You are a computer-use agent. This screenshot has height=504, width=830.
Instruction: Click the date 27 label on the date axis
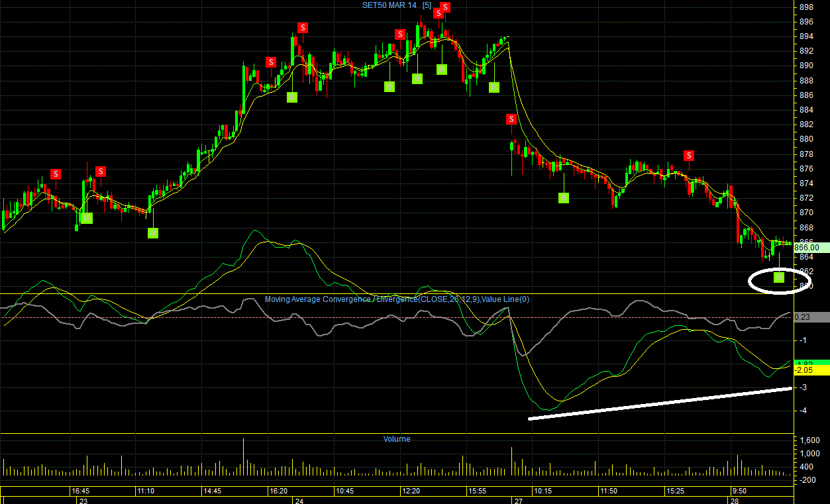click(519, 501)
